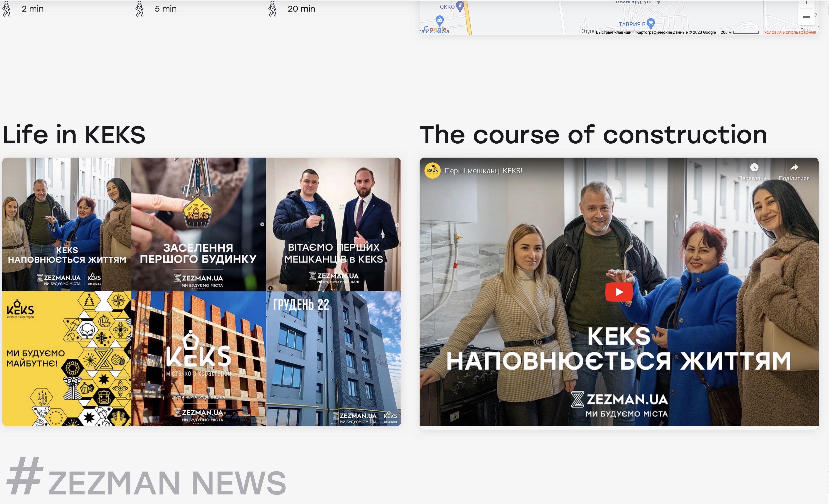Open the Заселення першого будинку post
Screen dimensions: 829x504
[x=199, y=224]
